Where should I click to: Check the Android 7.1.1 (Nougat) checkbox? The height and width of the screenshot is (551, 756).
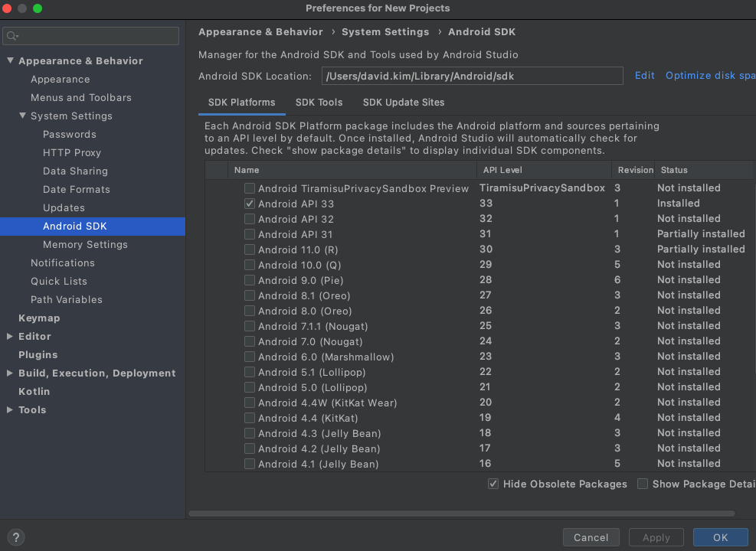point(249,326)
